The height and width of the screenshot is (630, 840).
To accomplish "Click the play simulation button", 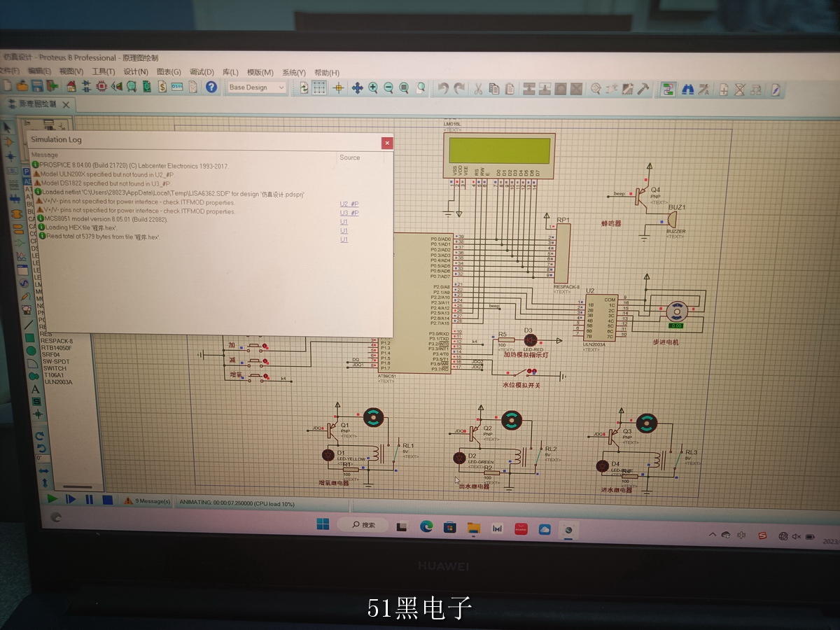I will click(52, 499).
